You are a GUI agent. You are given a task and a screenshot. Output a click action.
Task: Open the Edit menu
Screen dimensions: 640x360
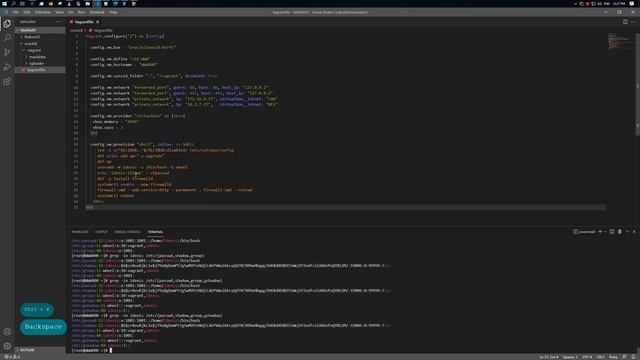coord(27,12)
